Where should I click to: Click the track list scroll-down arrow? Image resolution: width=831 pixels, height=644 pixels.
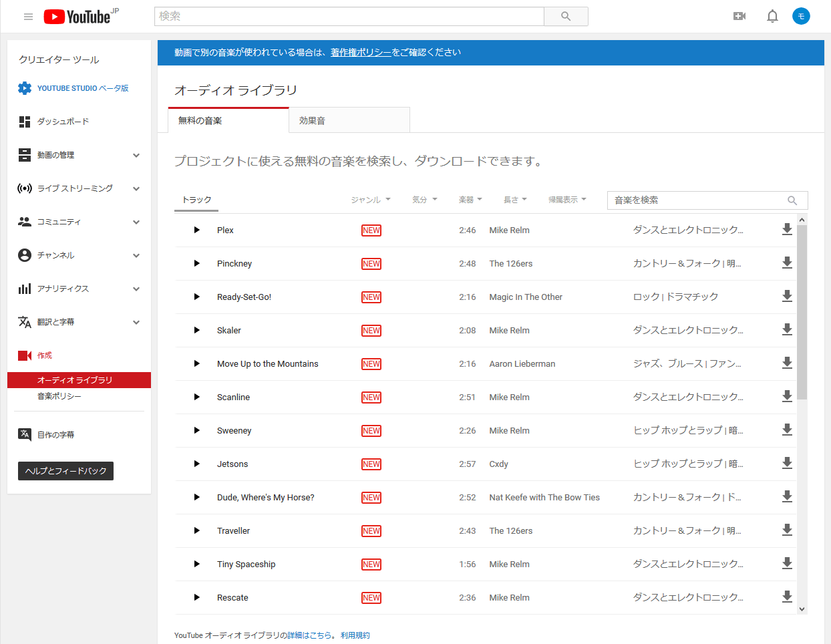coord(802,609)
